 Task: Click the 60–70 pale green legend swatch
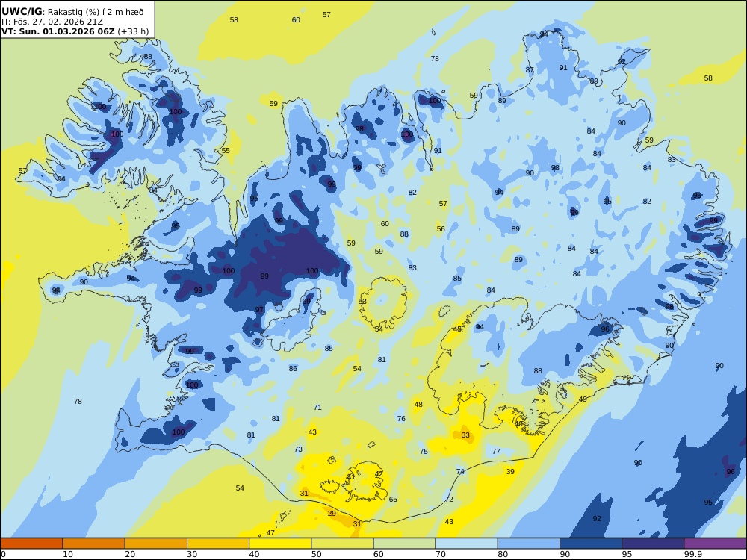(x=404, y=544)
